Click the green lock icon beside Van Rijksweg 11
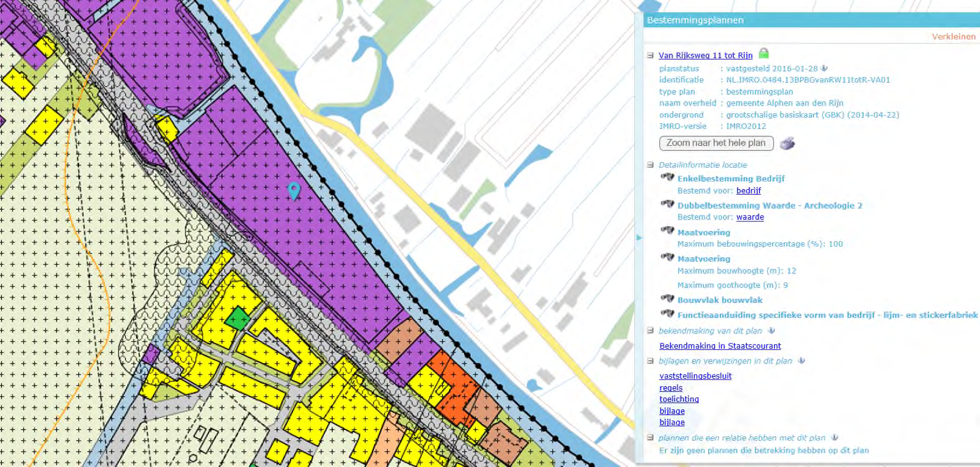Screen dimensions: 980x467 tap(765, 55)
